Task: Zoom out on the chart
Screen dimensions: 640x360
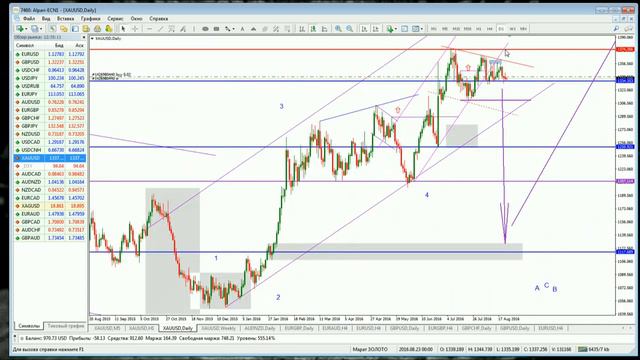Action: click(x=350, y=29)
